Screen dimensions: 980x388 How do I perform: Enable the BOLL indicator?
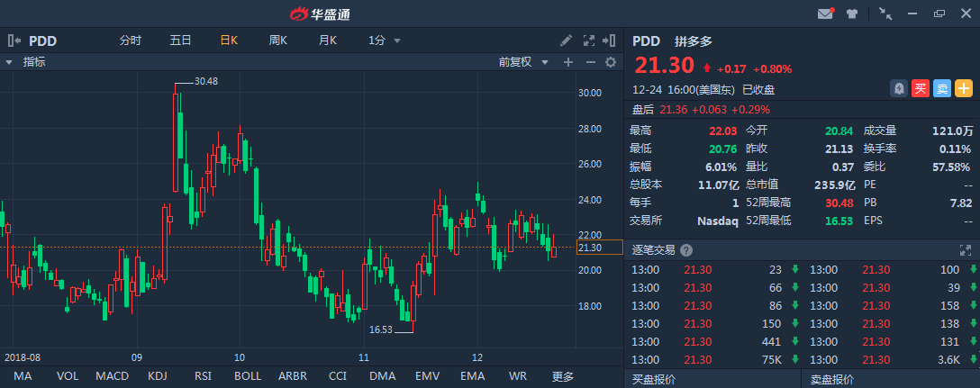(x=248, y=376)
